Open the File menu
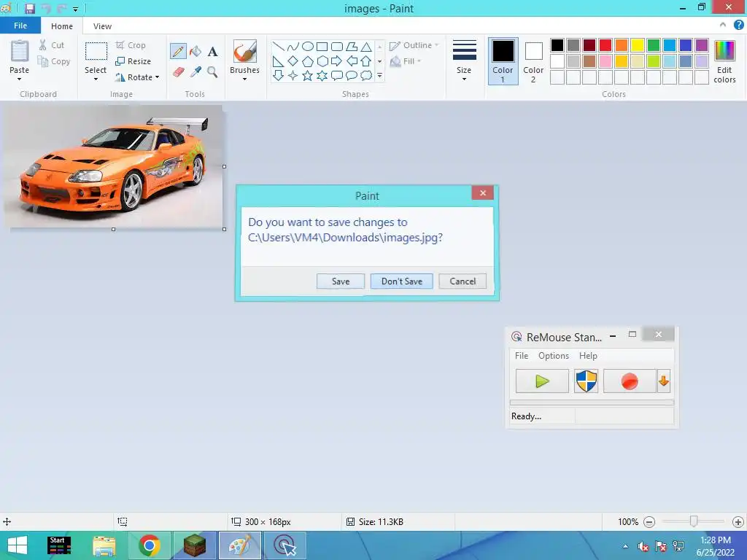 pos(20,26)
